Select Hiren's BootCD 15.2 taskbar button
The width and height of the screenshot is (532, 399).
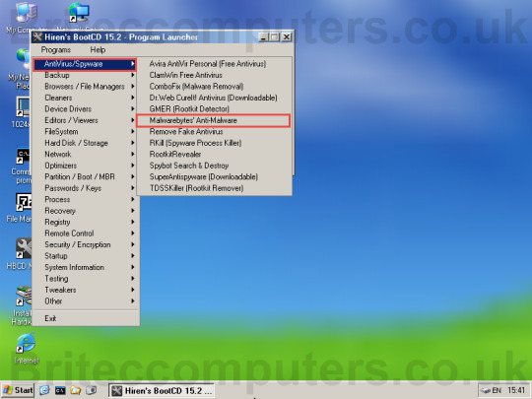point(162,390)
